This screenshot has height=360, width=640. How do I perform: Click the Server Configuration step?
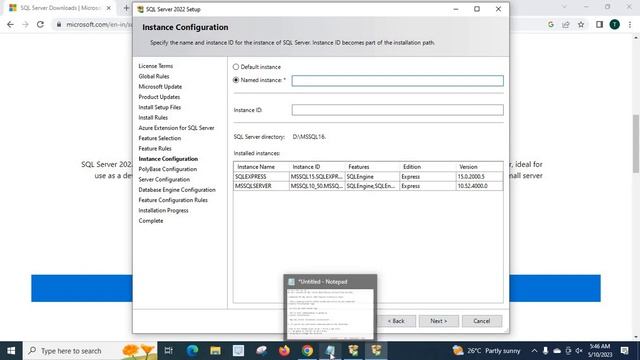click(x=164, y=180)
